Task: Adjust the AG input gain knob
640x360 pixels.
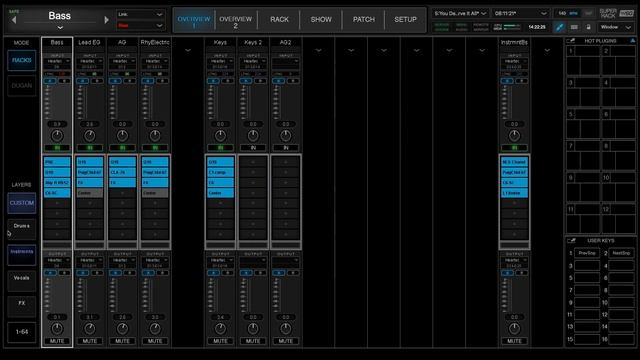Action: click(122, 136)
